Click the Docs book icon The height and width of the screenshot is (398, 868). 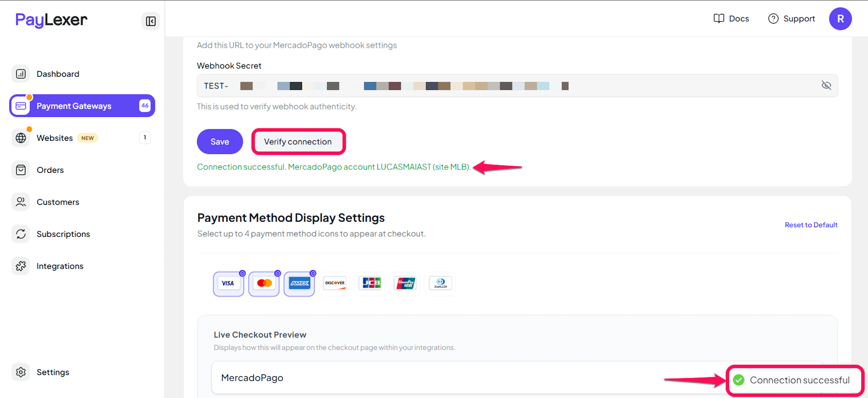coord(719,19)
